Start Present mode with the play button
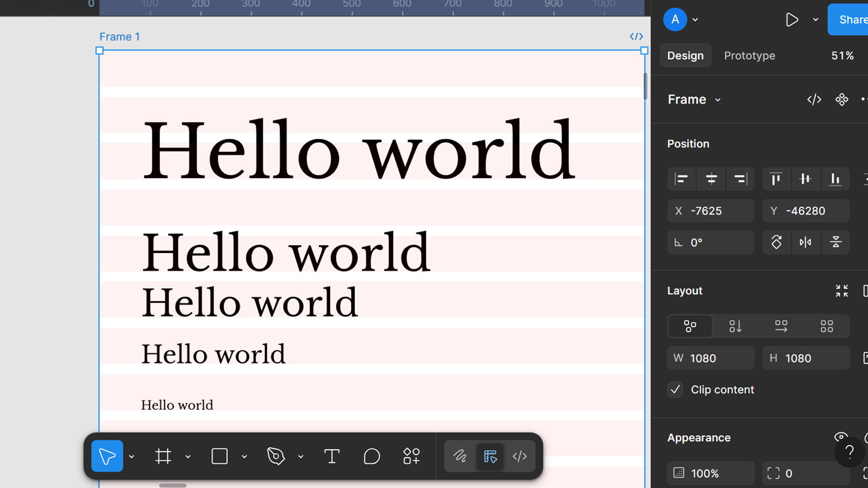This screenshot has height=488, width=868. (x=792, y=19)
